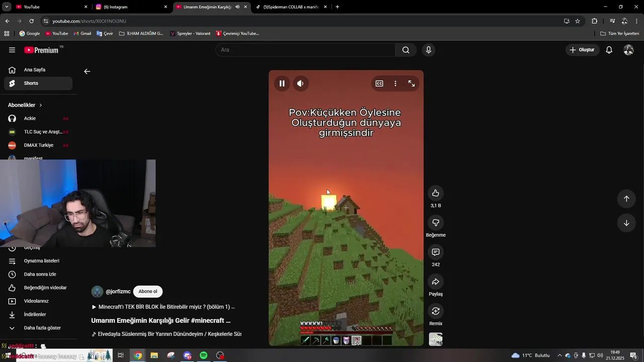Toggle the YouTube hamburger guide menu
Image resolution: width=644 pixels, height=362 pixels.
point(12,50)
